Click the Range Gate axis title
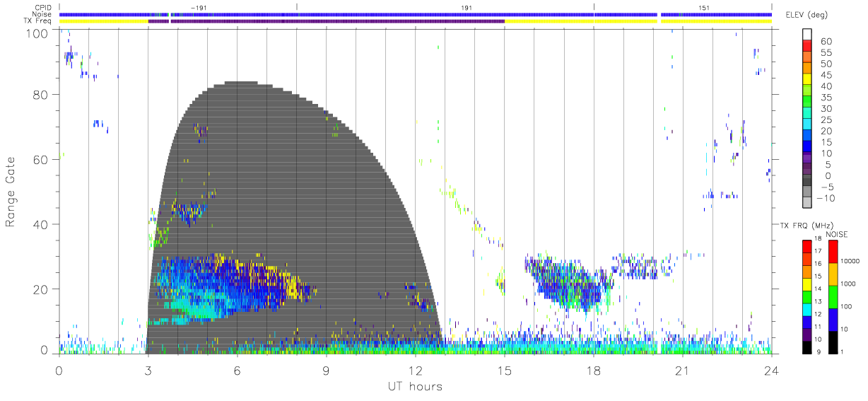 tap(11, 192)
